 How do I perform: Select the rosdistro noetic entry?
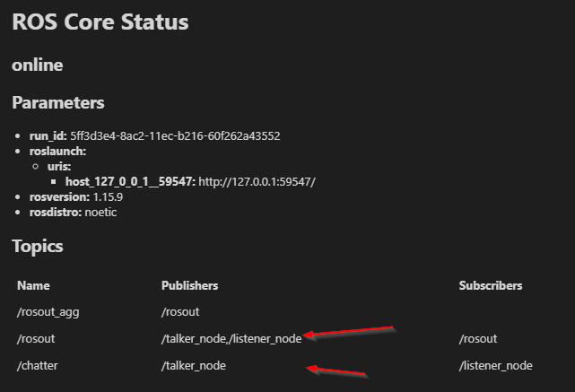coord(73,213)
